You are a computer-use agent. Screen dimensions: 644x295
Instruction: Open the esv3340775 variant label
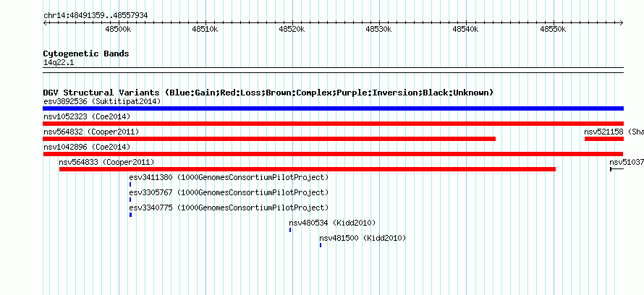[229, 208]
